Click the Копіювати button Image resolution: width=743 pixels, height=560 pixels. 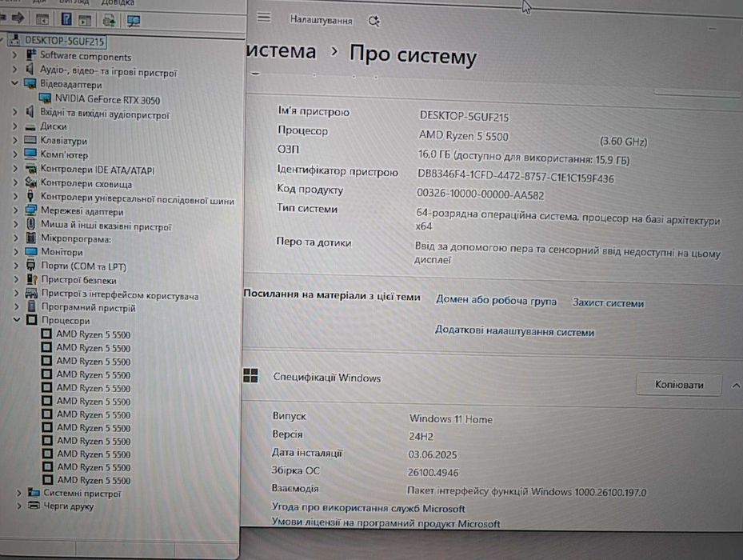678,385
